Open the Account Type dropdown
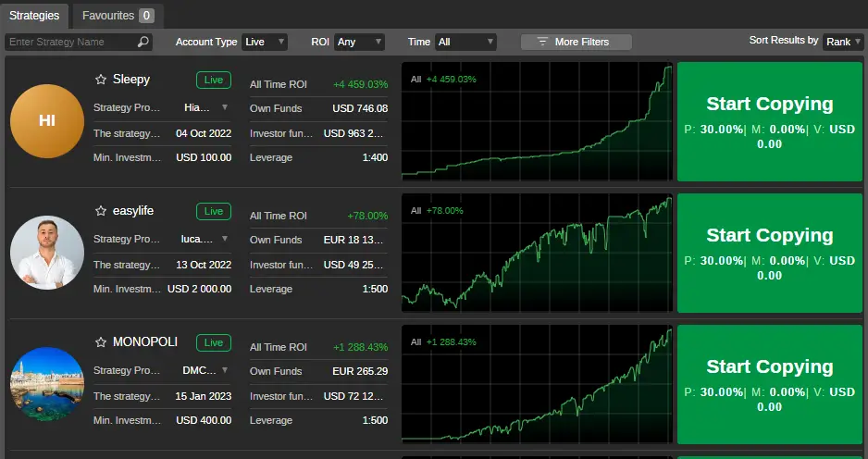The width and height of the screenshot is (868, 459). tap(265, 42)
